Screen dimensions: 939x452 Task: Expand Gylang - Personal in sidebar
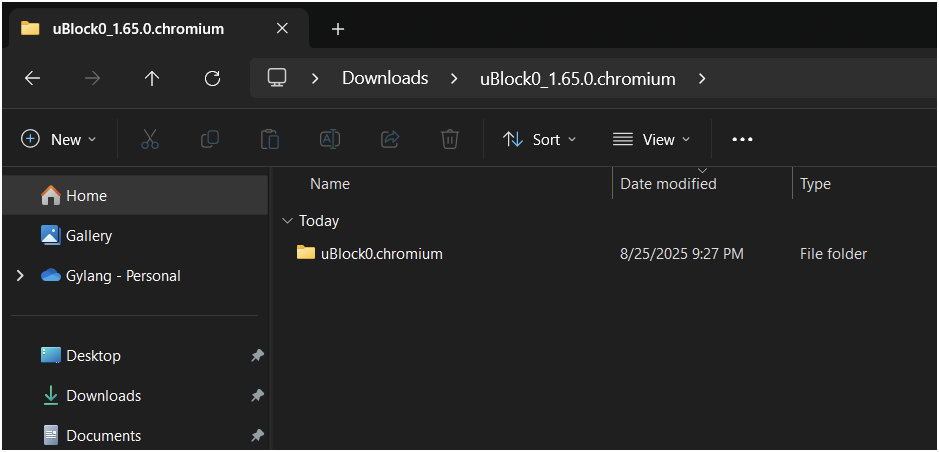(20, 275)
